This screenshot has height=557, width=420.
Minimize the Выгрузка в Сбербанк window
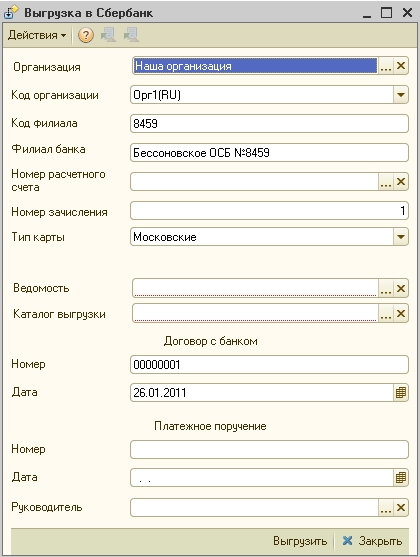[x=367, y=13]
